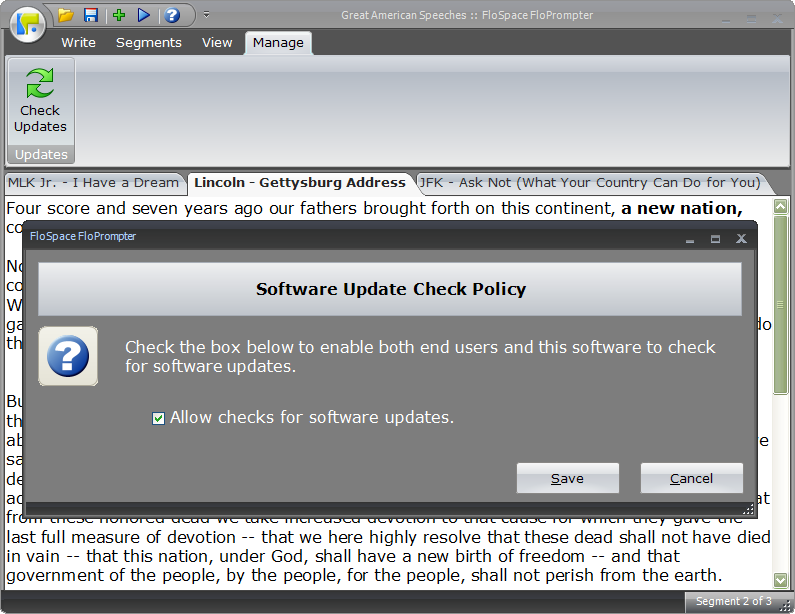Screen dimensions: 795x614
Task: Click the Updates group label in ribbon
Action: pos(41,154)
